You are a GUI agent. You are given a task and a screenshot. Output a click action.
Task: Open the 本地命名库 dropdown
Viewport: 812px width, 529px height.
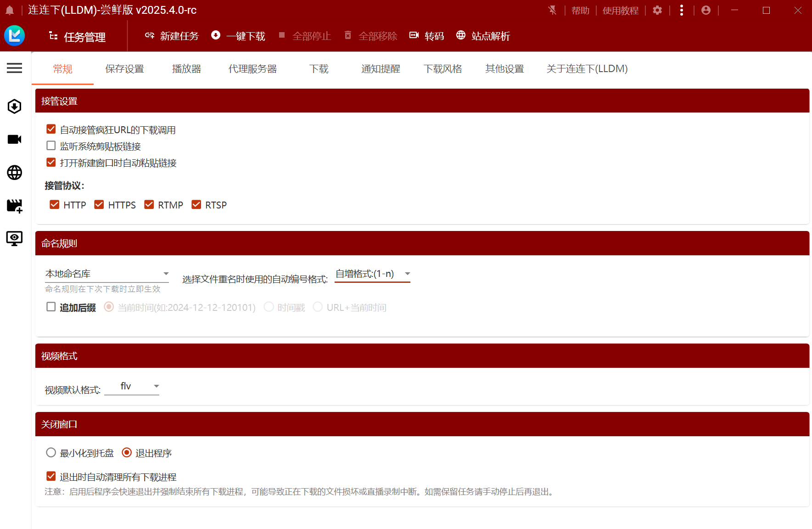point(107,273)
